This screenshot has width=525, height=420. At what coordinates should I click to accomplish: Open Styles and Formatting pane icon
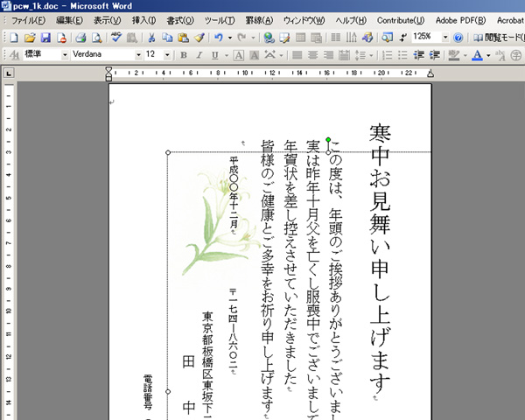tap(14, 55)
